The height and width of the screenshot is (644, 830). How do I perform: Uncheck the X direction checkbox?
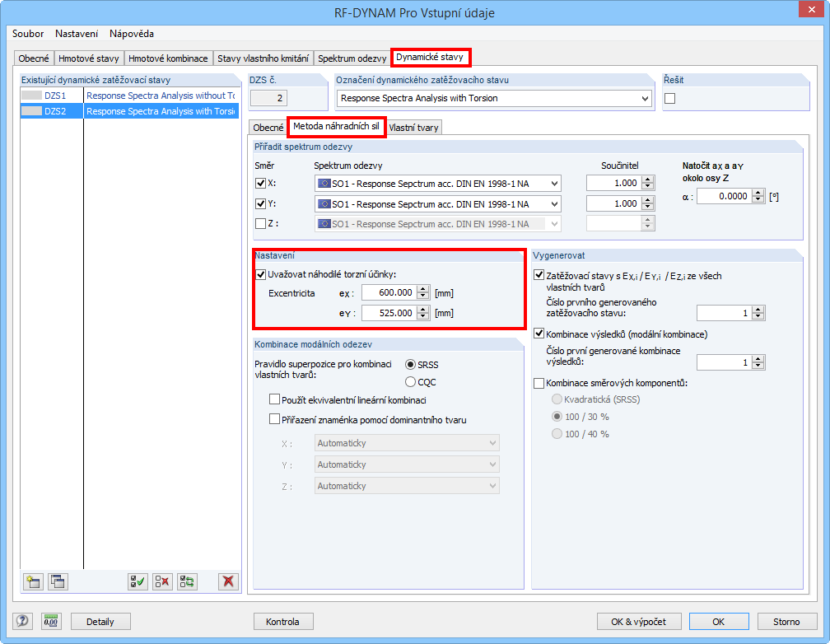coord(260,184)
